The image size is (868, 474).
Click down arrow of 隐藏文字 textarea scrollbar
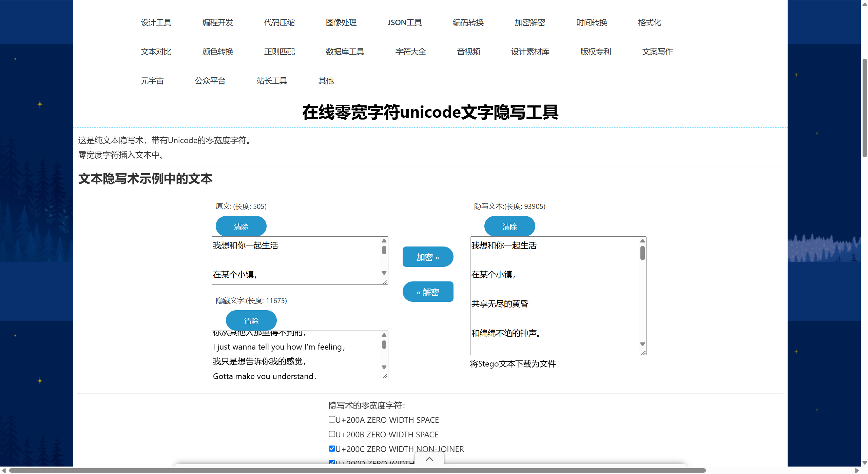[x=384, y=367]
